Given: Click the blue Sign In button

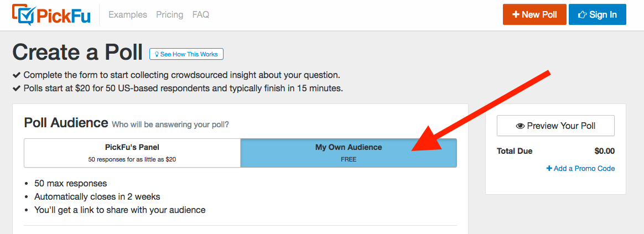Looking at the screenshot, I should pos(597,15).
